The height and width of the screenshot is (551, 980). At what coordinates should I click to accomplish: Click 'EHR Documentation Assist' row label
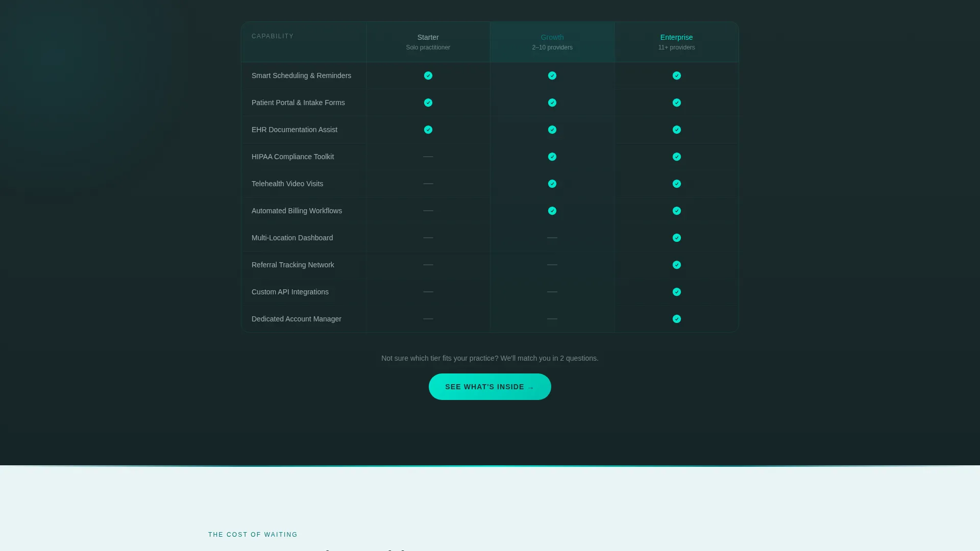[295, 130]
